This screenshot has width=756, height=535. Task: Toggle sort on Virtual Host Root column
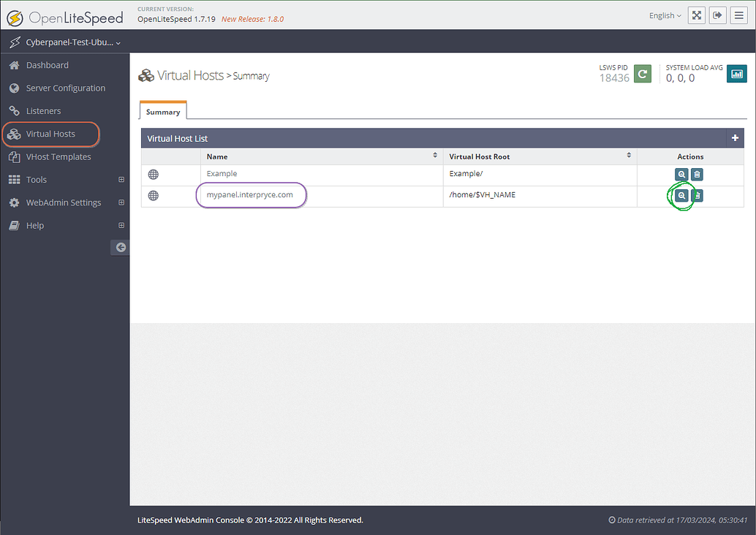(627, 155)
